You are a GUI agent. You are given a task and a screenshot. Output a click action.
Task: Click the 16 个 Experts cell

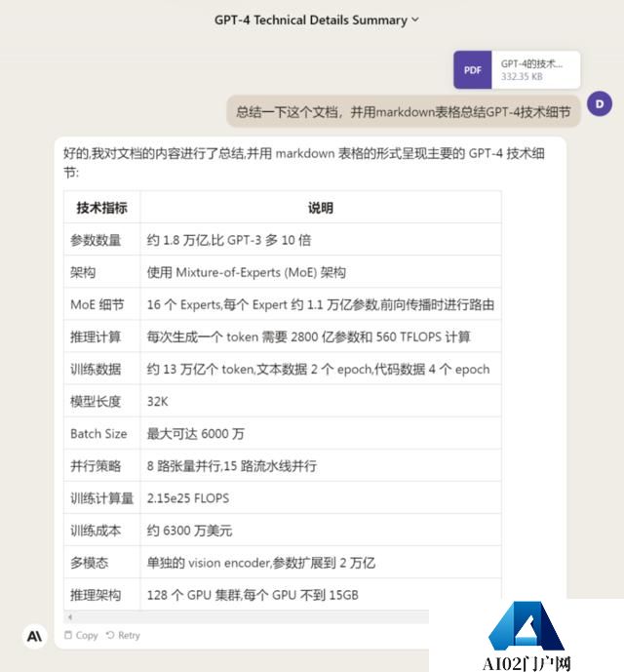[321, 304]
